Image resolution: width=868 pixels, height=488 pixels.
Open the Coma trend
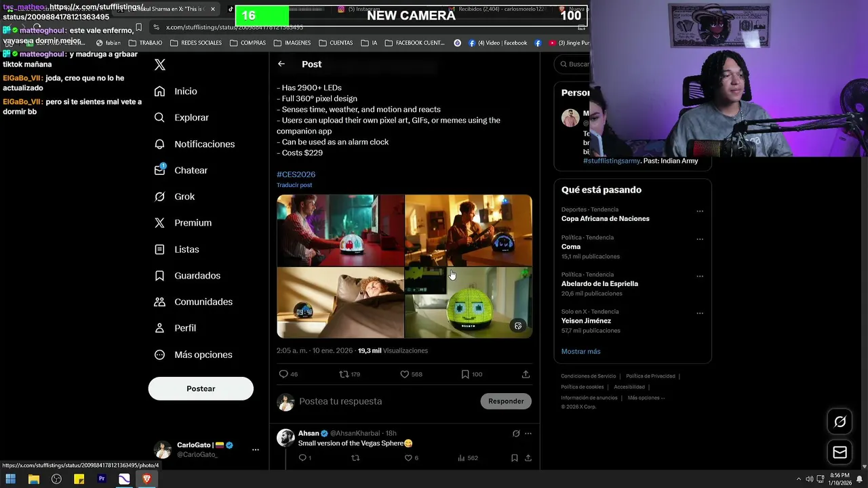click(x=571, y=247)
